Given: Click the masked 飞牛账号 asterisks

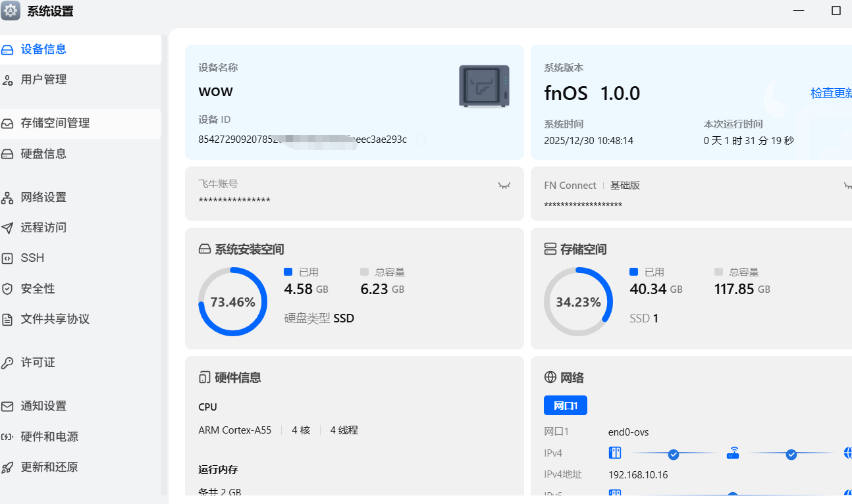Looking at the screenshot, I should click(234, 201).
